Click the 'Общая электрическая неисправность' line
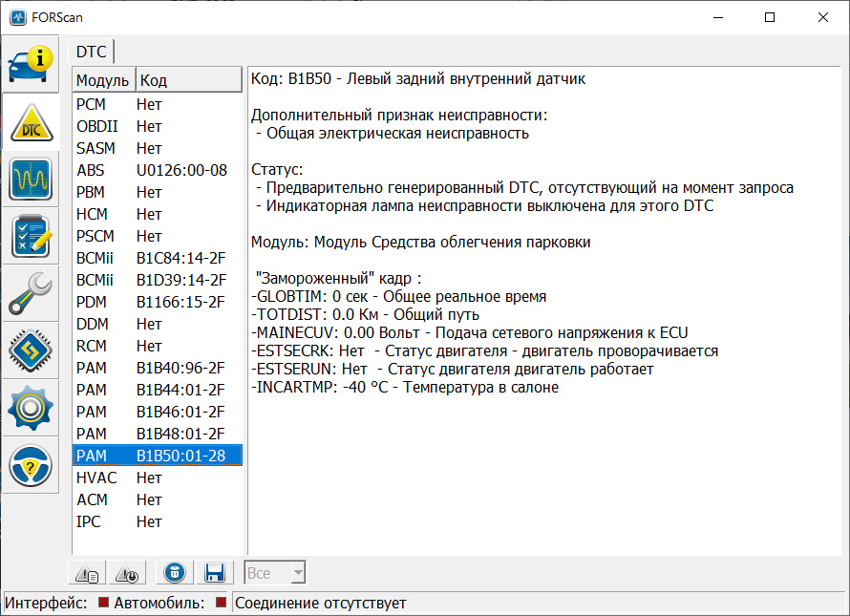 point(393,134)
